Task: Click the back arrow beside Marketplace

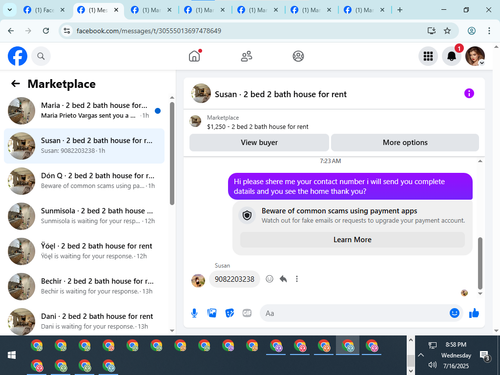Action: coord(16,84)
